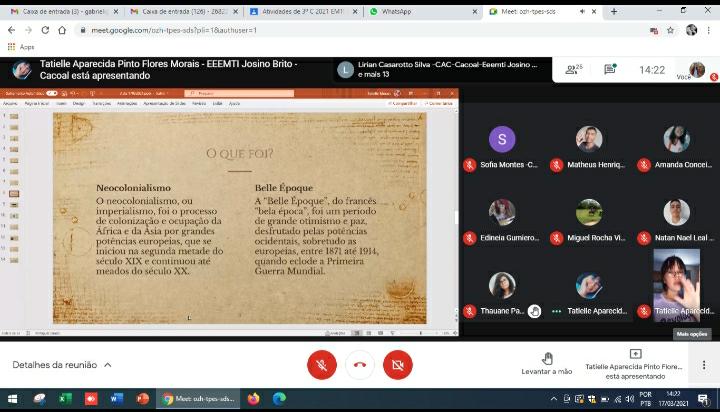The image size is (720, 412).
Task: Switch to Caixa de entrada (3) Gmail tab
Action: click(64, 11)
